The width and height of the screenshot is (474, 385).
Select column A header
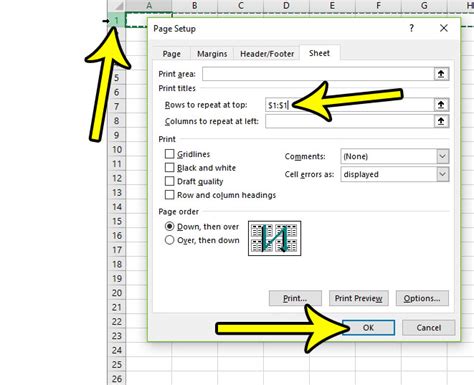[x=149, y=5]
